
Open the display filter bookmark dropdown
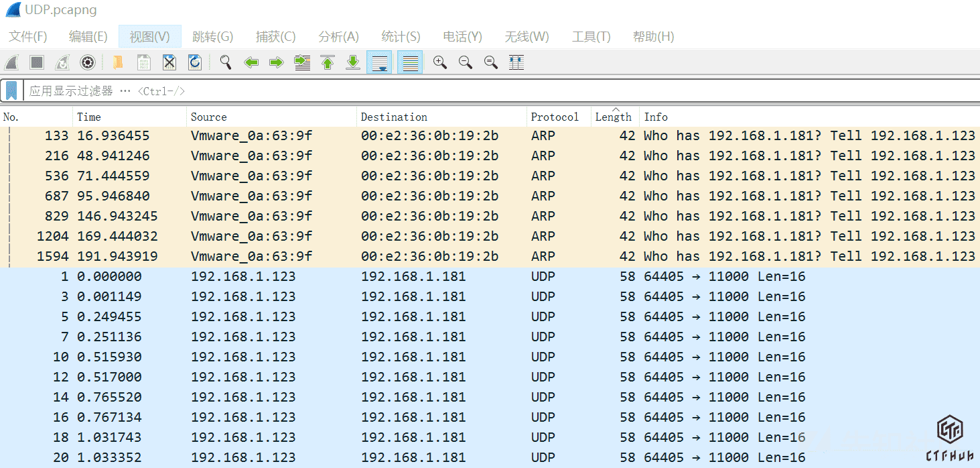pos(11,91)
